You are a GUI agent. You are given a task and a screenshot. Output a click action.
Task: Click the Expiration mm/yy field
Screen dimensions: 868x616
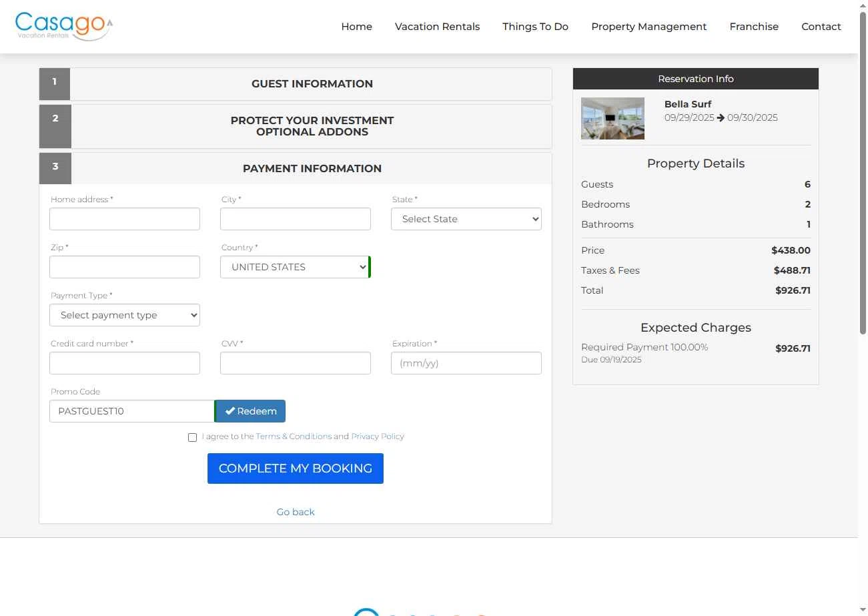tap(466, 363)
